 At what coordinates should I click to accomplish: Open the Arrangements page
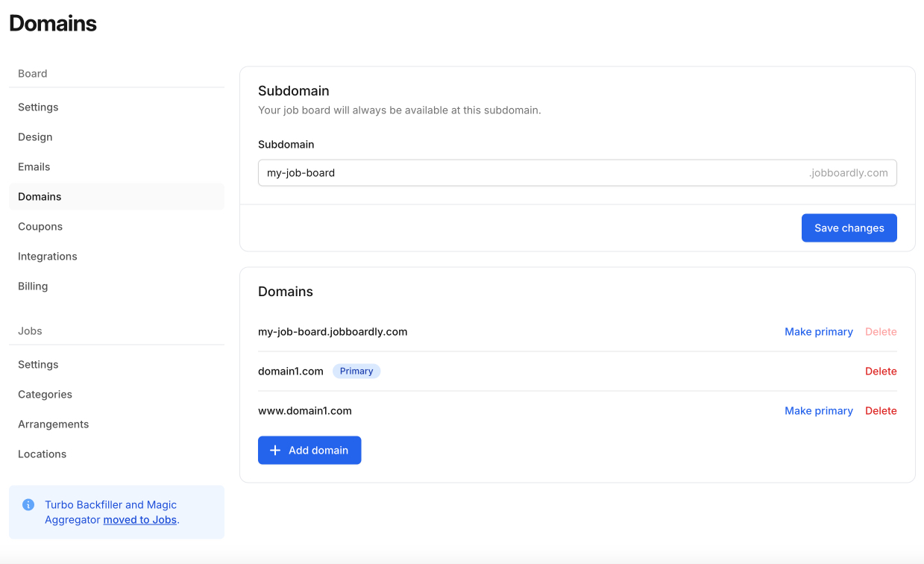click(53, 424)
